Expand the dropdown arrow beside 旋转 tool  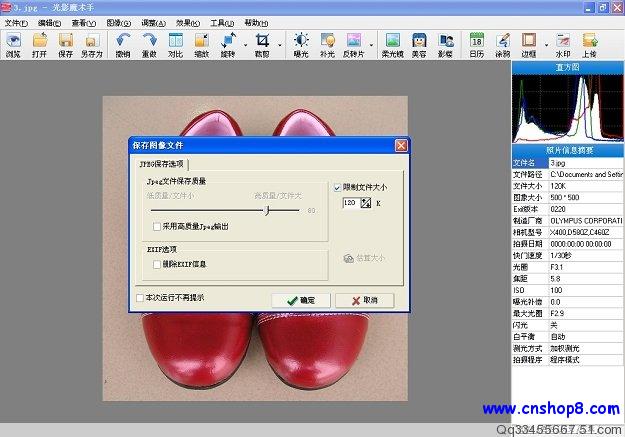point(245,45)
